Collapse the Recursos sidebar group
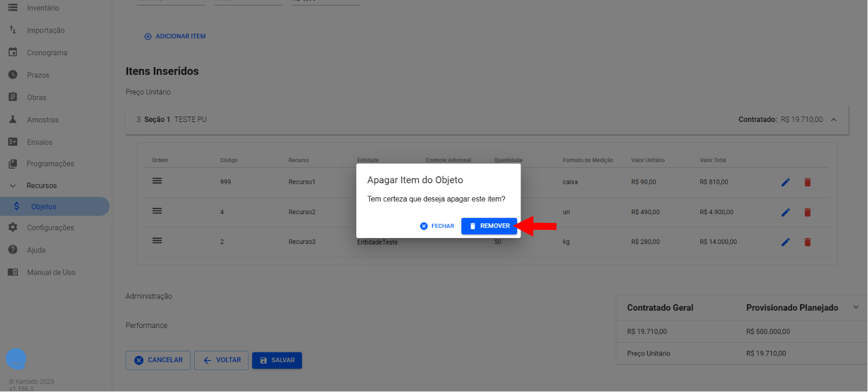The image size is (868, 392). coord(13,186)
